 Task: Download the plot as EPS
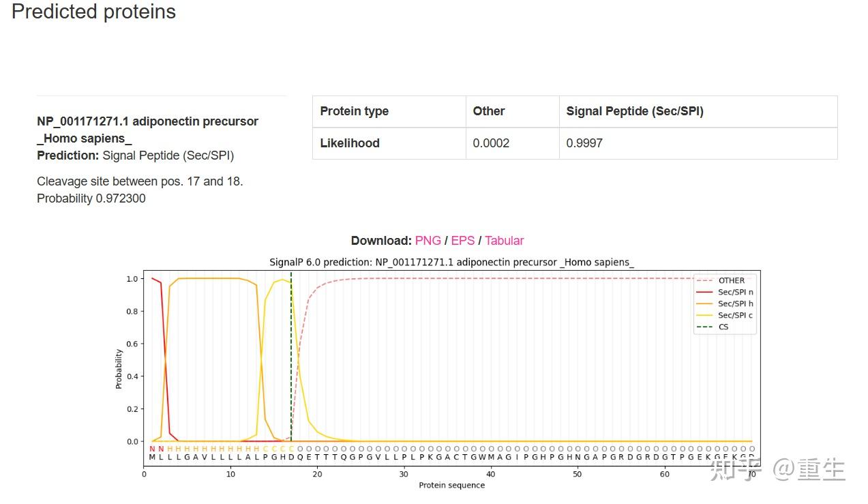(462, 241)
